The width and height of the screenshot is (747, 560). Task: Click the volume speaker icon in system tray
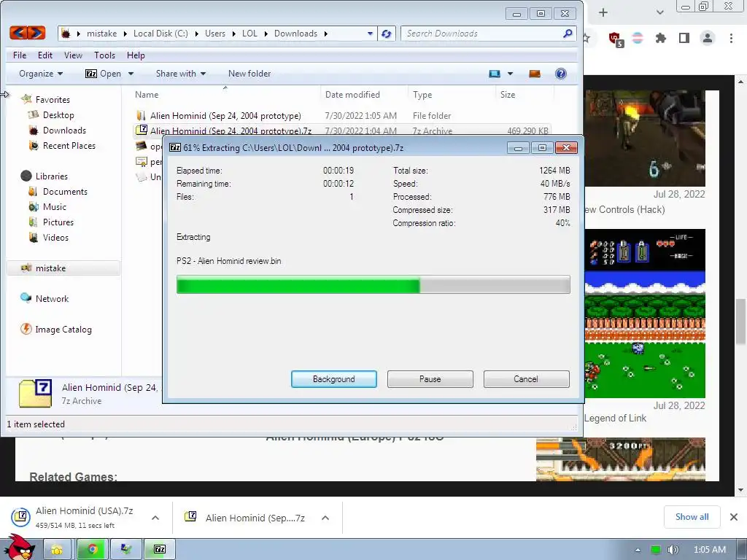point(673,550)
